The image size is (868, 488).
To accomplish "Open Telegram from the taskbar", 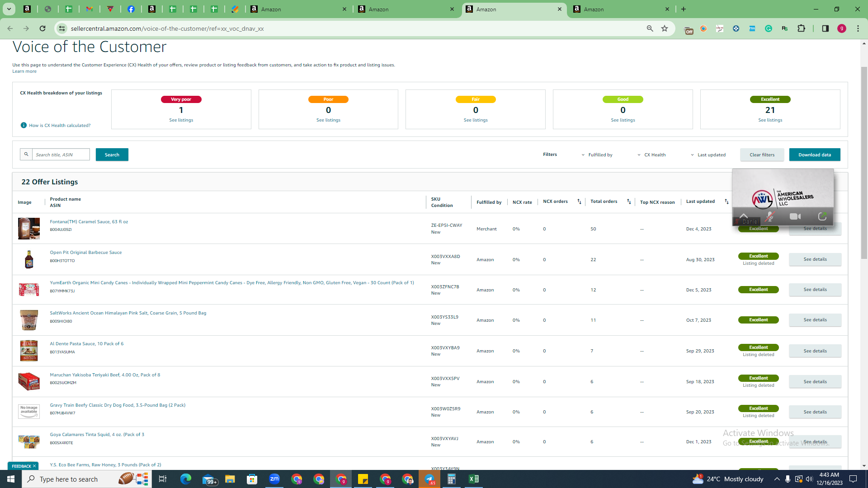I will (x=429, y=479).
